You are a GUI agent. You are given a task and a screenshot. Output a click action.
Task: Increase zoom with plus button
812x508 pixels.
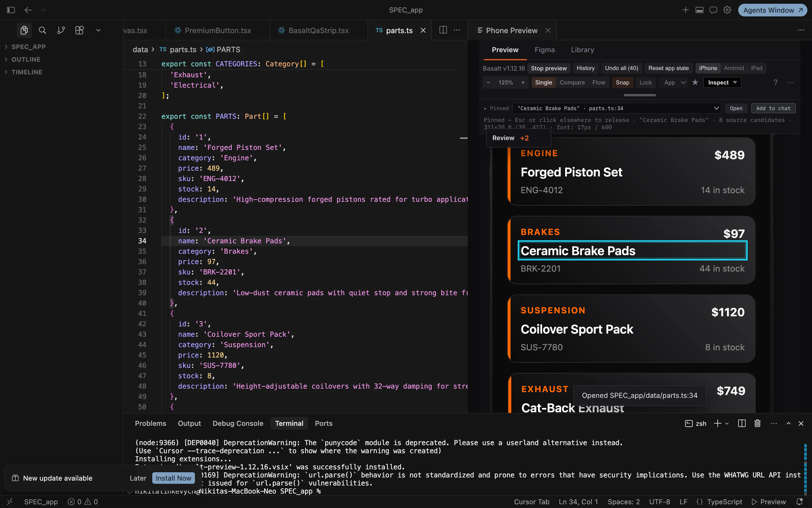[x=523, y=83]
